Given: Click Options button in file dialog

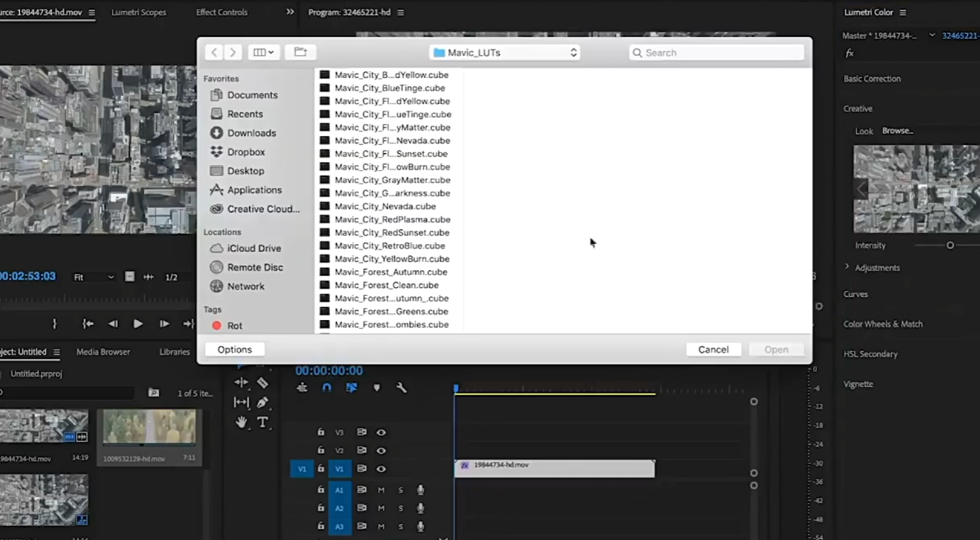Looking at the screenshot, I should (234, 349).
